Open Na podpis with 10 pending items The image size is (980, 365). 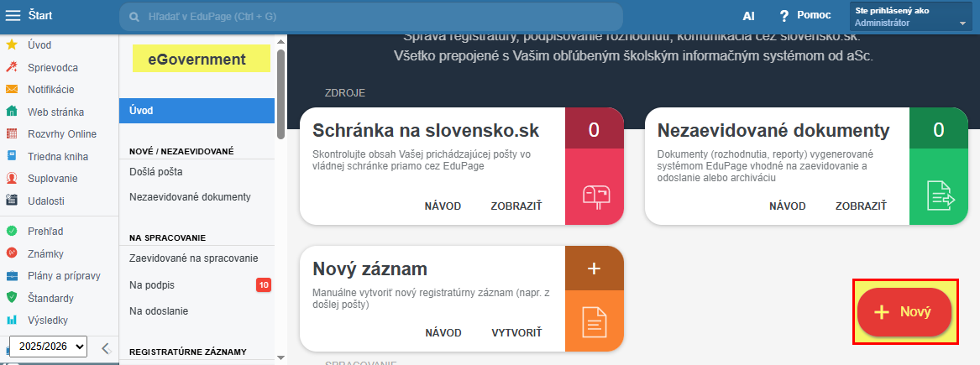tap(153, 285)
